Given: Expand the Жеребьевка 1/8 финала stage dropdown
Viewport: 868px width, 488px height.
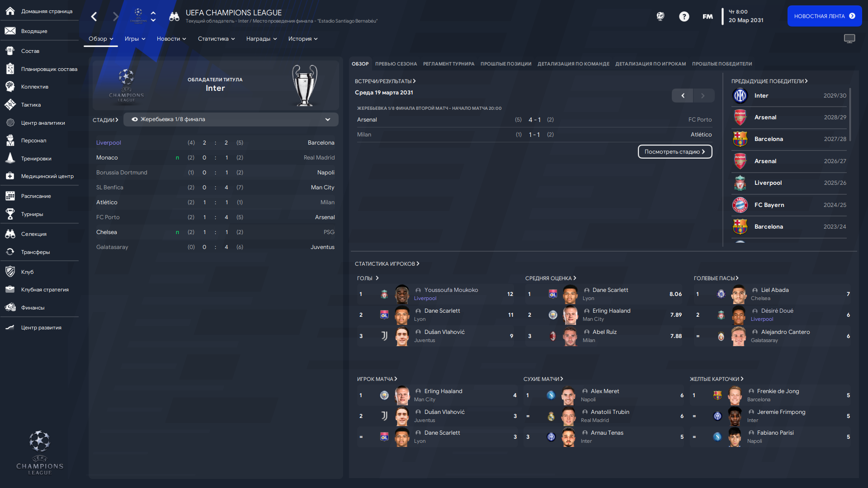Looking at the screenshot, I should click(231, 119).
